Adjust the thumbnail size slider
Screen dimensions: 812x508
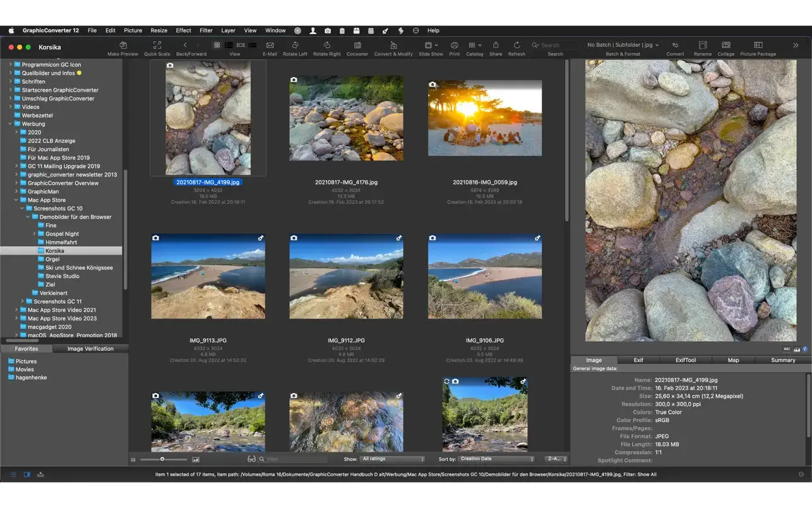pos(163,459)
